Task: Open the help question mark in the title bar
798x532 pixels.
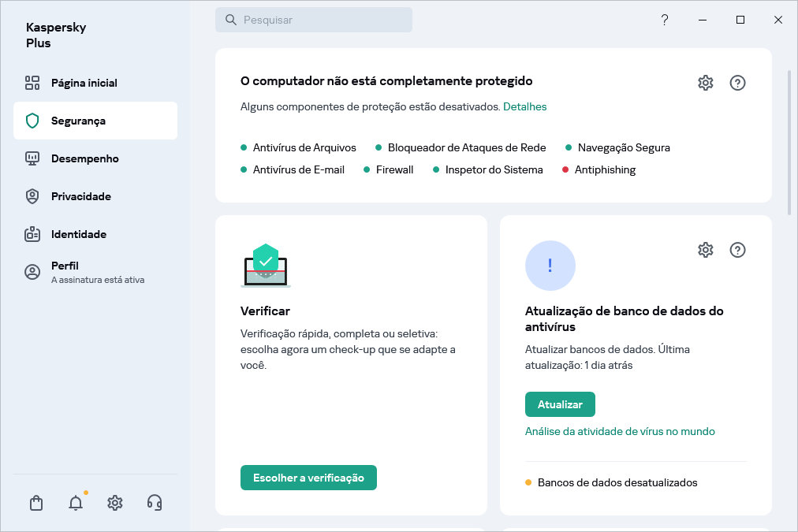Action: pyautogui.click(x=664, y=20)
